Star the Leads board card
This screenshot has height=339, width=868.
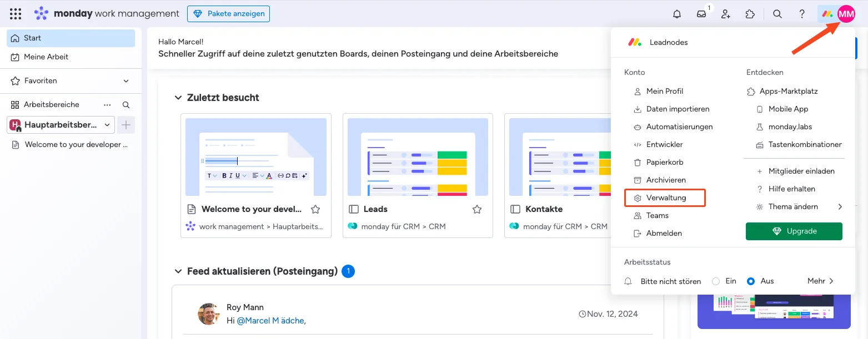[476, 209]
